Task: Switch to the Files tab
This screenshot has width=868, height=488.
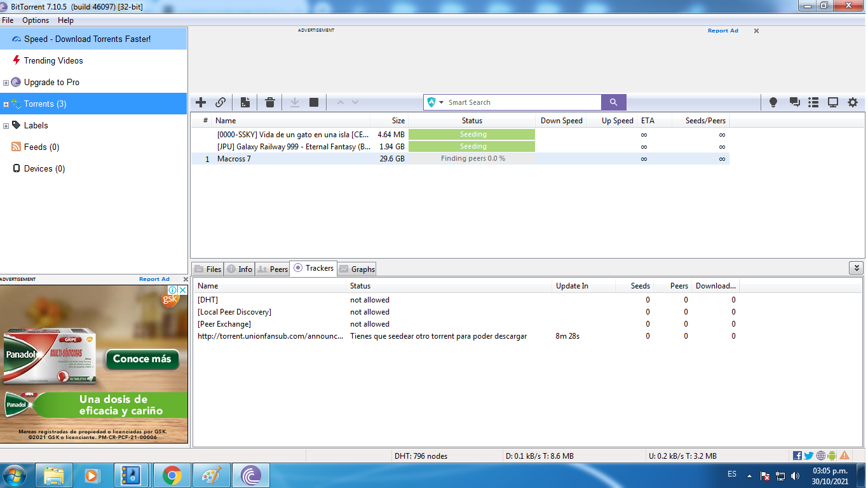Action: coord(207,269)
